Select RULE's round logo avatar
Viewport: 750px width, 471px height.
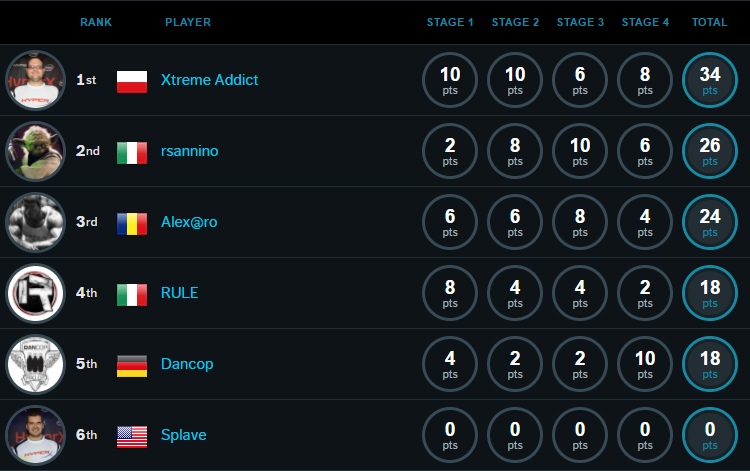[35, 293]
